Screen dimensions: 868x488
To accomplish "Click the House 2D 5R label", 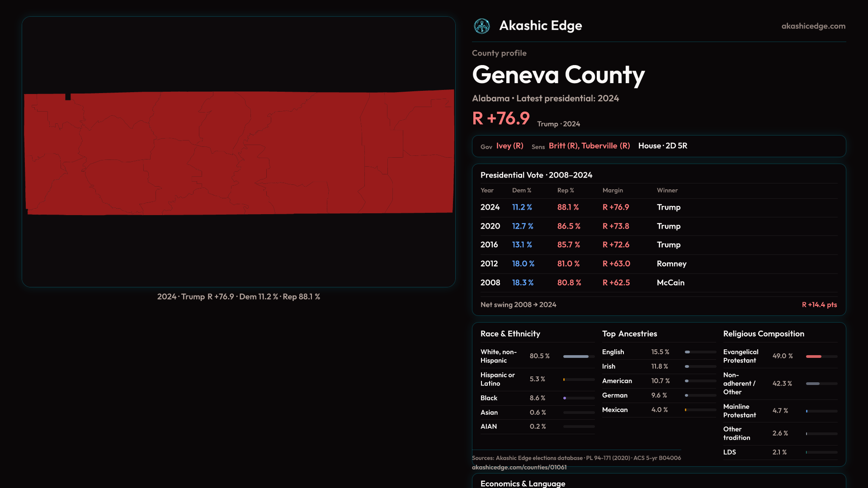I will (x=662, y=146).
